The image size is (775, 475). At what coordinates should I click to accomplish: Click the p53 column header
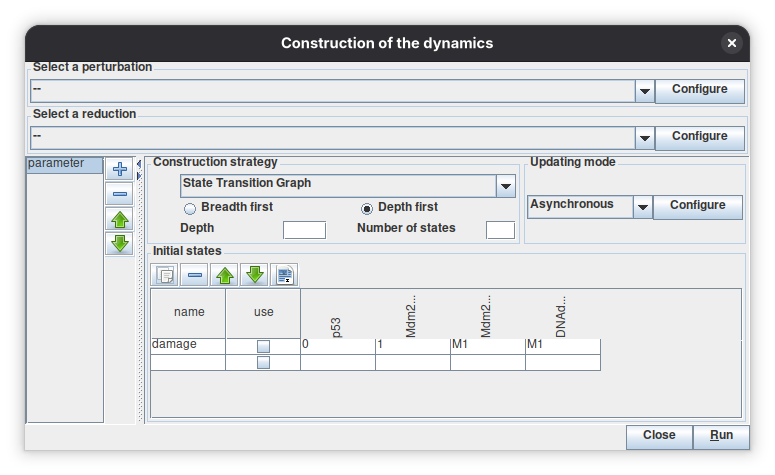(x=338, y=313)
